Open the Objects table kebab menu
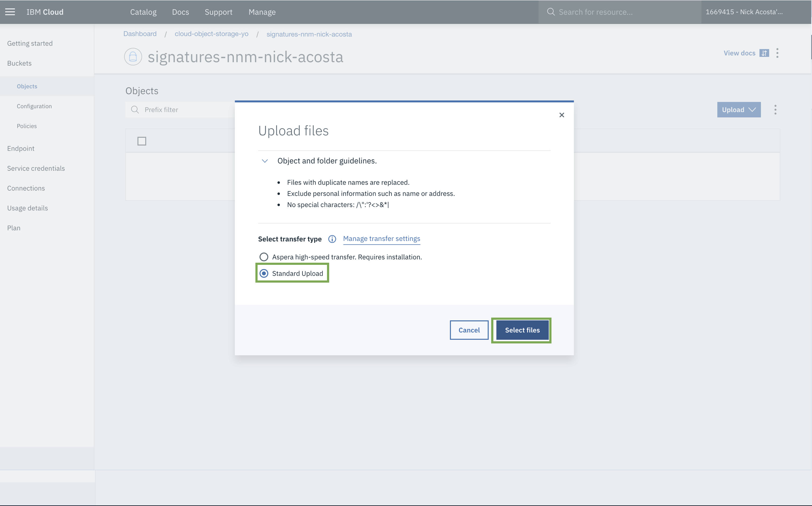The width and height of the screenshot is (812, 506). coord(775,110)
